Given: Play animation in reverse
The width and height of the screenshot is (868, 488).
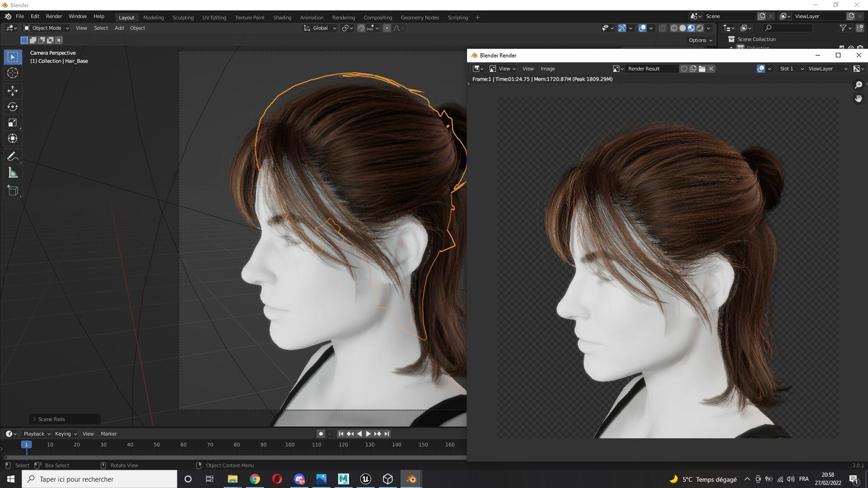Looking at the screenshot, I should coord(359,434).
